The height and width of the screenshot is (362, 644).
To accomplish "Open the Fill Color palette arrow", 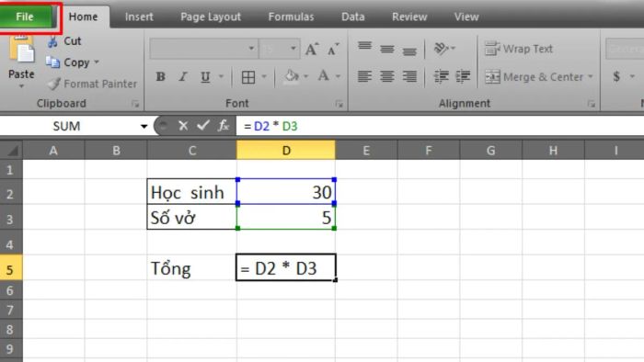I will point(306,76).
